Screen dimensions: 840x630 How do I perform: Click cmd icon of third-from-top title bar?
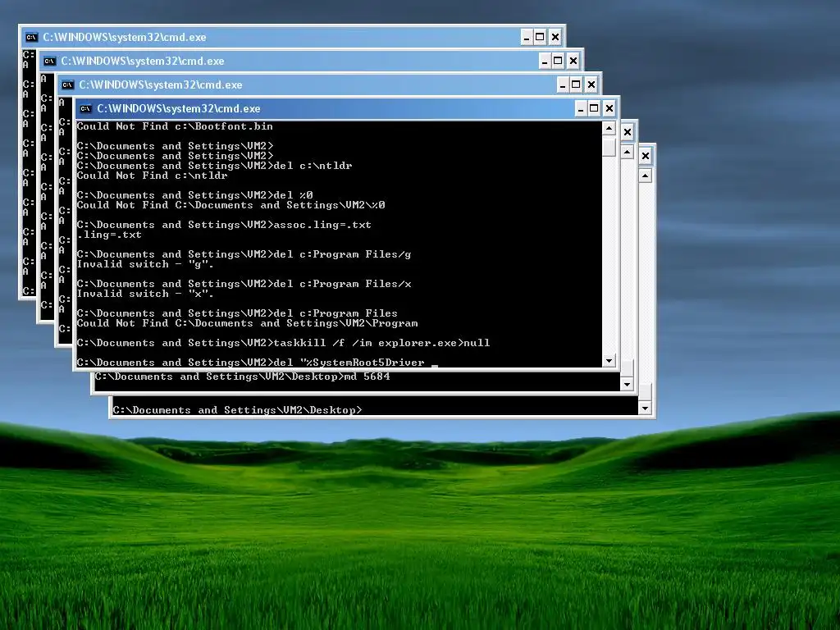click(67, 84)
